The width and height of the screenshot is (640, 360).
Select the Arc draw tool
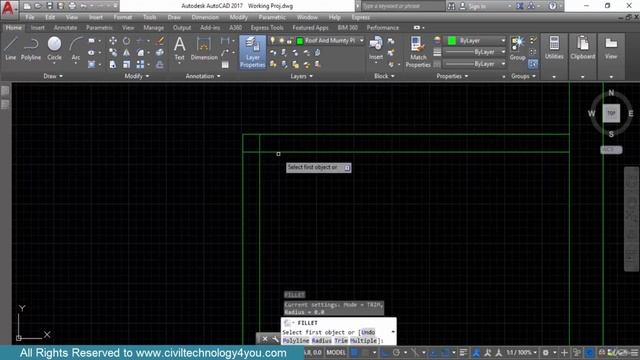pos(76,49)
